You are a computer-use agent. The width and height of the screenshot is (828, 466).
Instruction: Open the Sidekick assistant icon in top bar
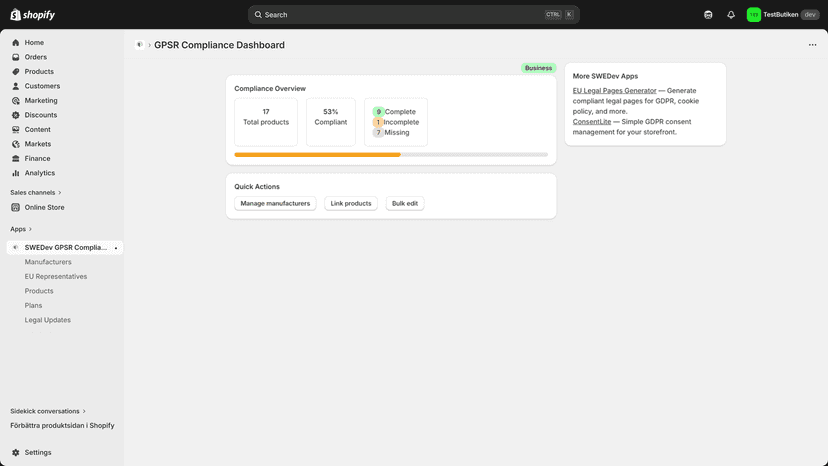(708, 15)
